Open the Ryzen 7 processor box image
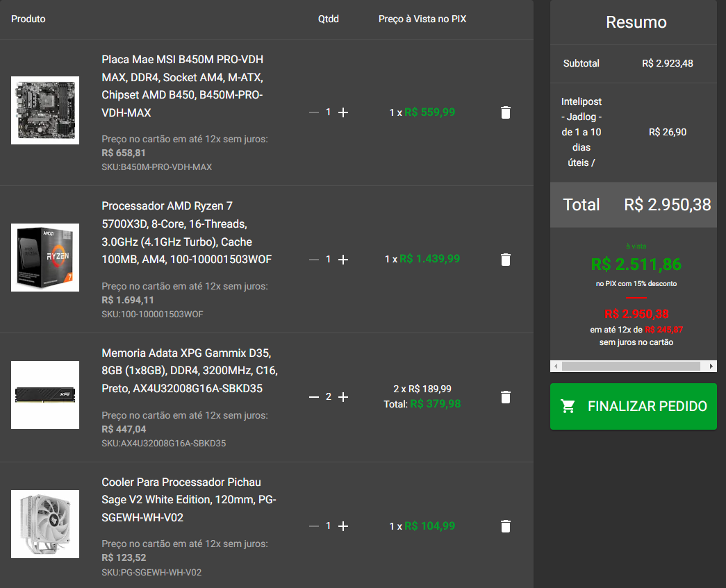This screenshot has width=726, height=588. click(45, 258)
